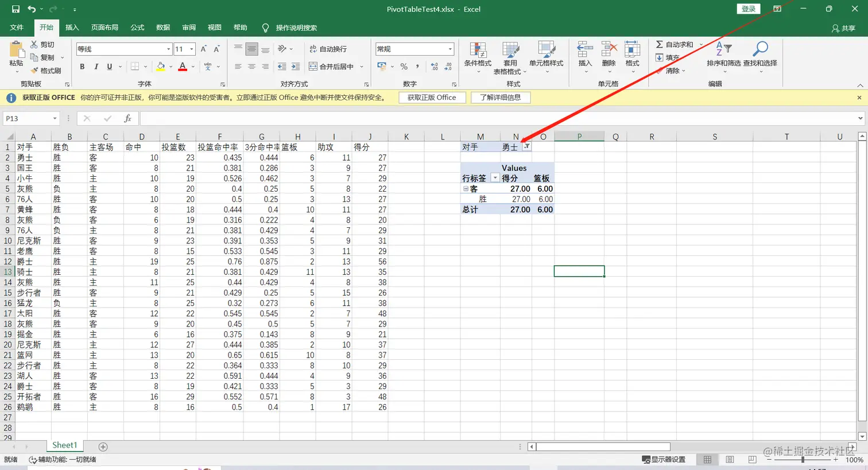Collapse the 客 group in pivot table
Screen dimensions: 868x470
point(466,189)
